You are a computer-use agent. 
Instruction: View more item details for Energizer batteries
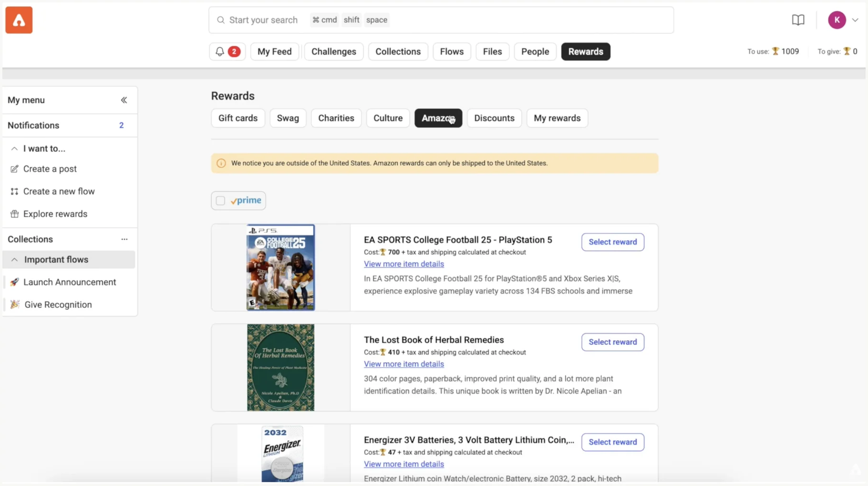404,464
